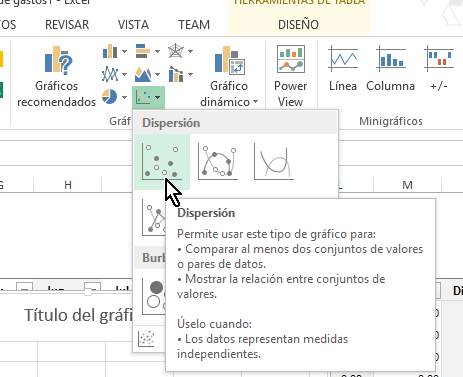The width and height of the screenshot is (463, 377).
Task: Open Gráficos recomendados
Action: pos(56,76)
